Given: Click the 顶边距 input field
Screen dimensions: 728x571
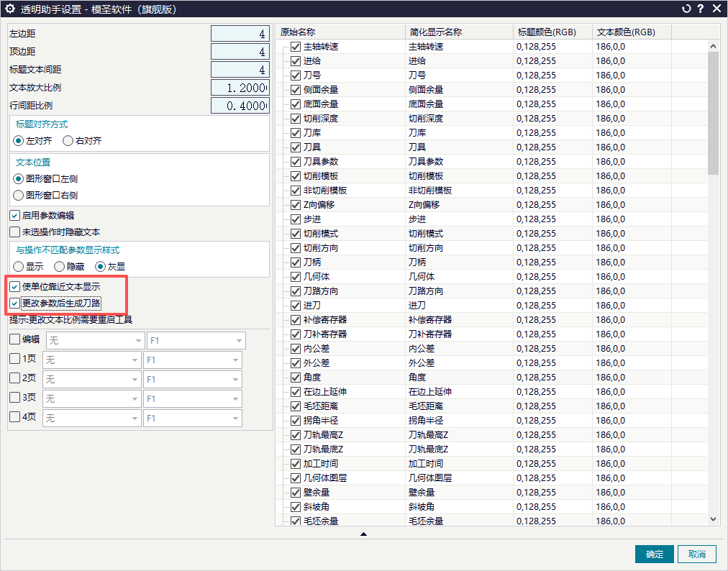Looking at the screenshot, I should pyautogui.click(x=240, y=52).
